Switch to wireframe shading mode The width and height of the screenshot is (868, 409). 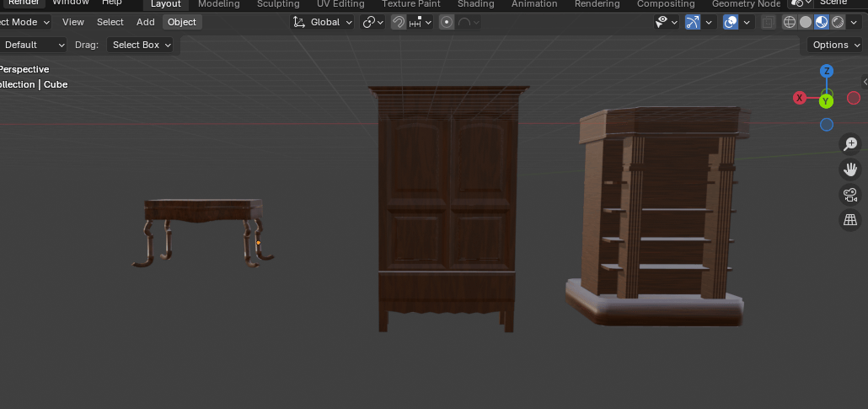coord(790,22)
